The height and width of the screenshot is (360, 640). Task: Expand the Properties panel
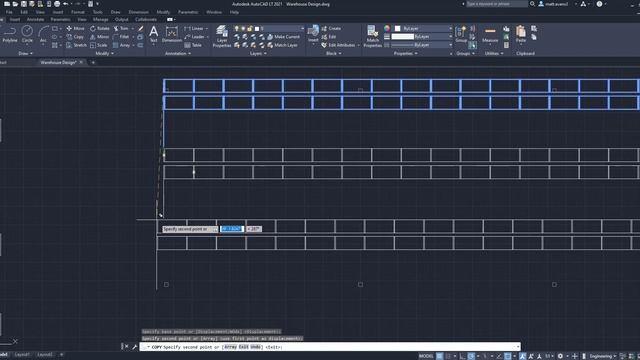[405, 53]
